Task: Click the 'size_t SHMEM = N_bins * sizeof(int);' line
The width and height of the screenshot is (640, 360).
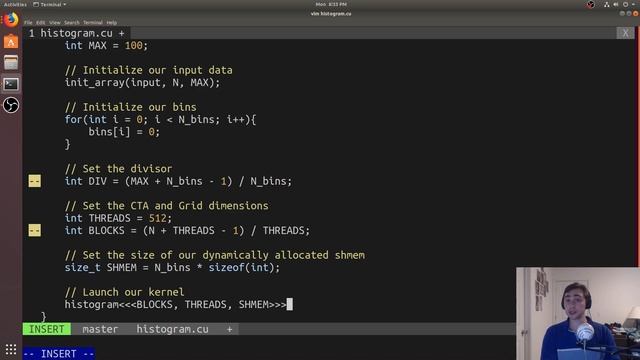Action: point(172,267)
